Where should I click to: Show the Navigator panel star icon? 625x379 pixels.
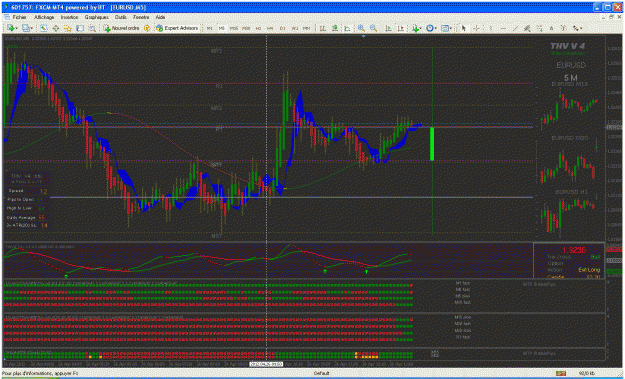(68, 28)
